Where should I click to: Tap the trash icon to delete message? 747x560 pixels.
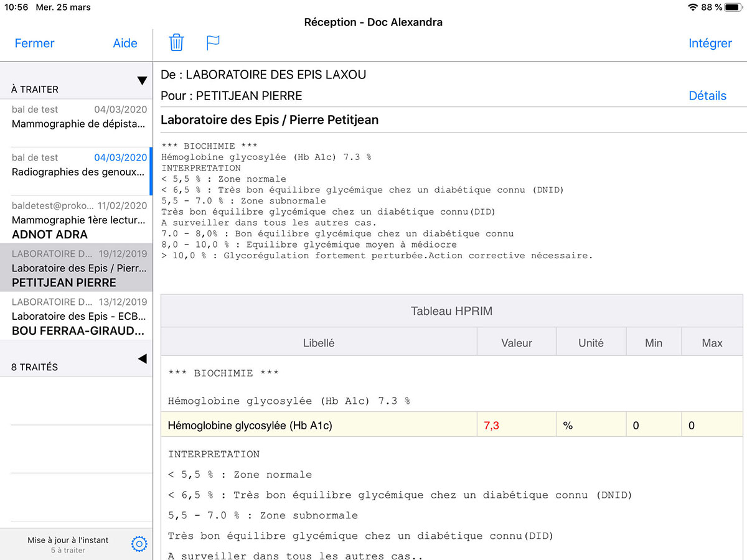(x=177, y=43)
